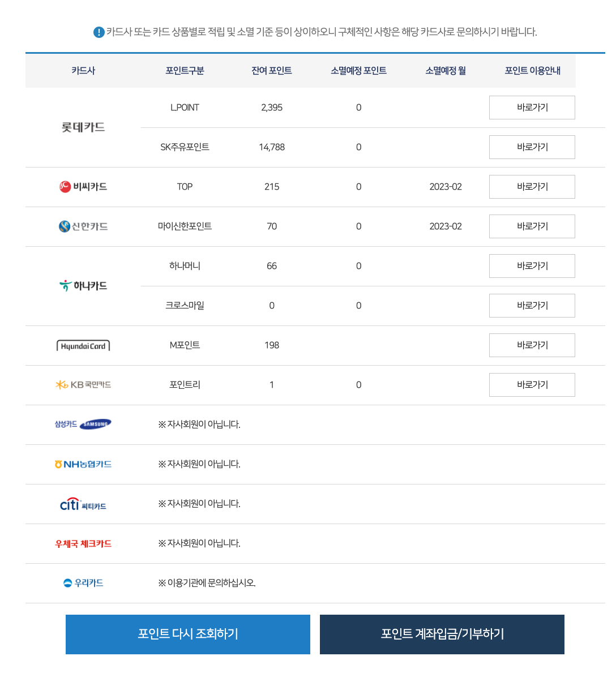Click the 소멸예정 월 column header

(446, 71)
